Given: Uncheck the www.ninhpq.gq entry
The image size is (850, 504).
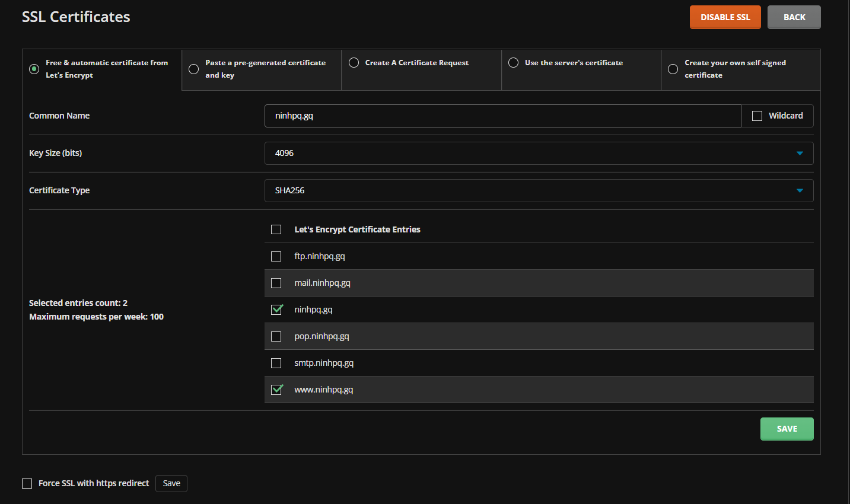Looking at the screenshot, I should tap(276, 390).
